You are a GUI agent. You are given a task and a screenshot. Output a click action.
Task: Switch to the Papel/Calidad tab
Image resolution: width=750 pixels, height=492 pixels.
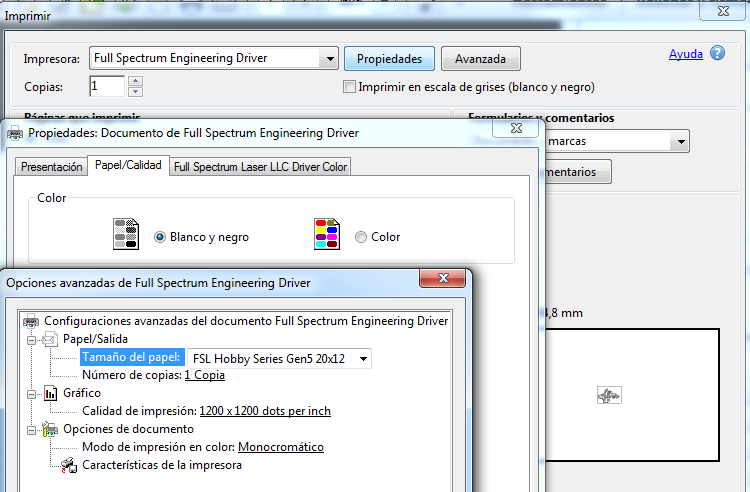[x=128, y=165]
